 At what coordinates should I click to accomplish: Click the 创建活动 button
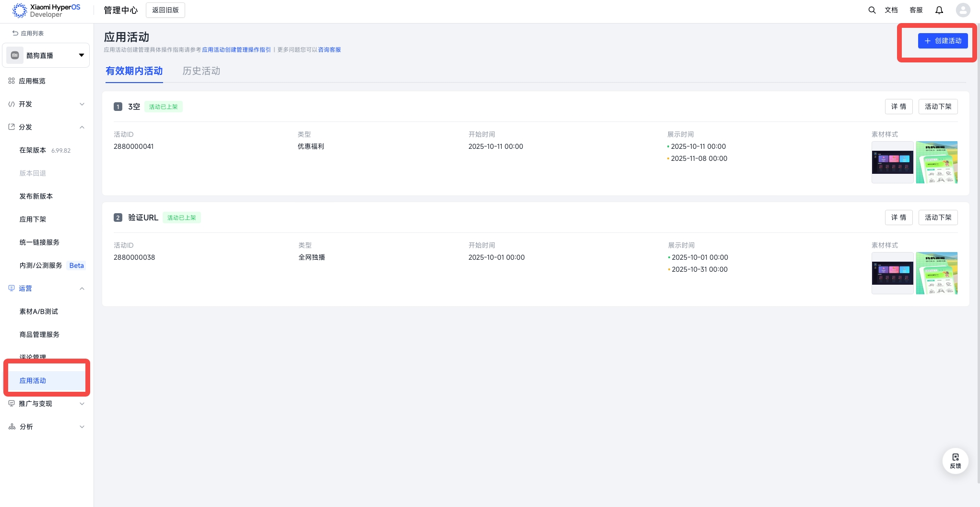coord(943,41)
